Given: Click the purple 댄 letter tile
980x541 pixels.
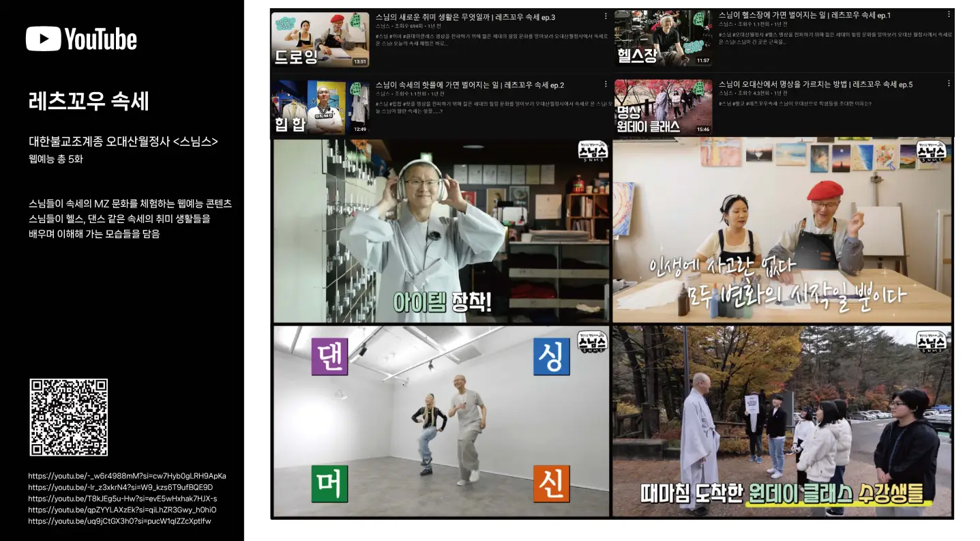Looking at the screenshot, I should [x=329, y=356].
